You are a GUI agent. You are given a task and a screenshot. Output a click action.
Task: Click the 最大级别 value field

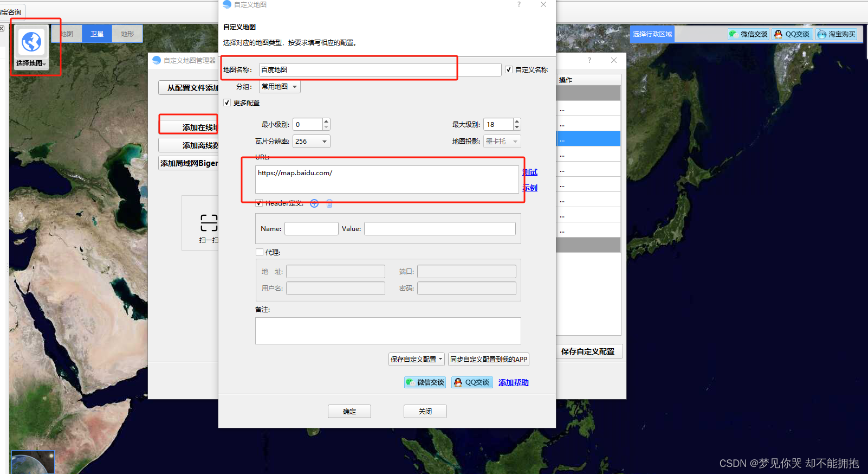click(x=498, y=125)
